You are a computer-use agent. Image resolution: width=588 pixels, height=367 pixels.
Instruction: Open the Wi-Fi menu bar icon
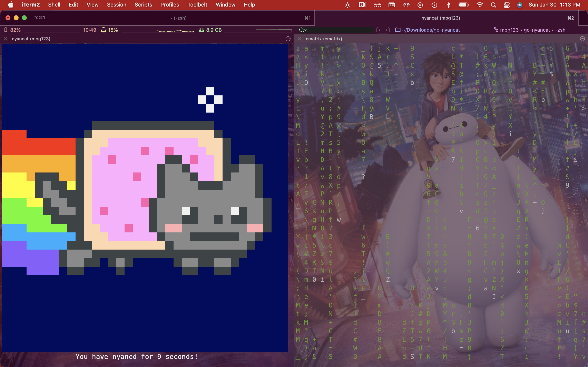point(479,5)
